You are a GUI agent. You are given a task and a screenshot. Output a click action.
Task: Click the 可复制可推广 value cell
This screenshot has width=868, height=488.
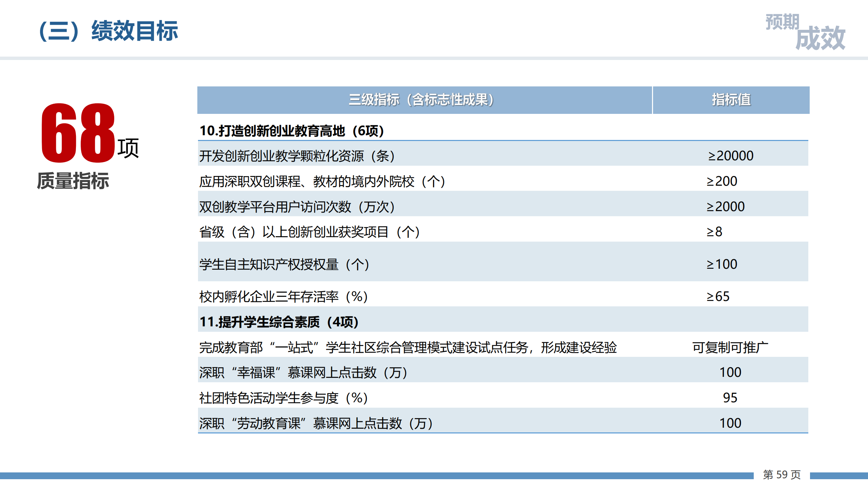tap(730, 347)
